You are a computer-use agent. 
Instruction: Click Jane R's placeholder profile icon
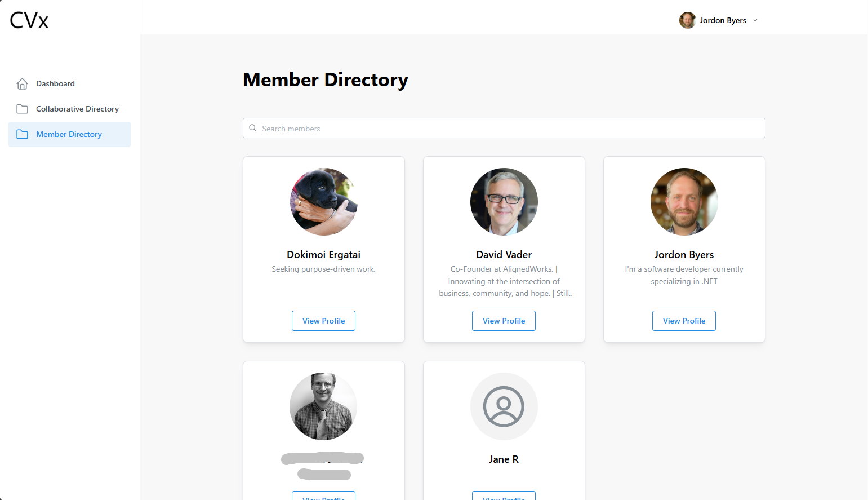504,406
